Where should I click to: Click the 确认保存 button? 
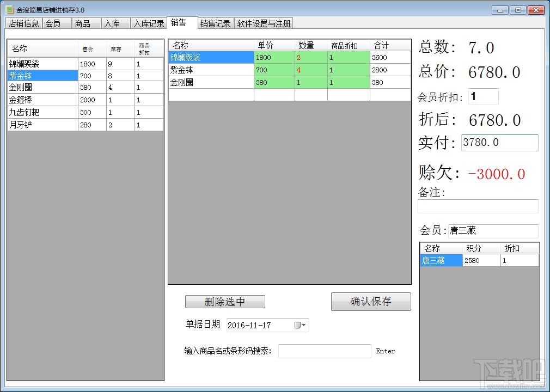click(x=371, y=301)
